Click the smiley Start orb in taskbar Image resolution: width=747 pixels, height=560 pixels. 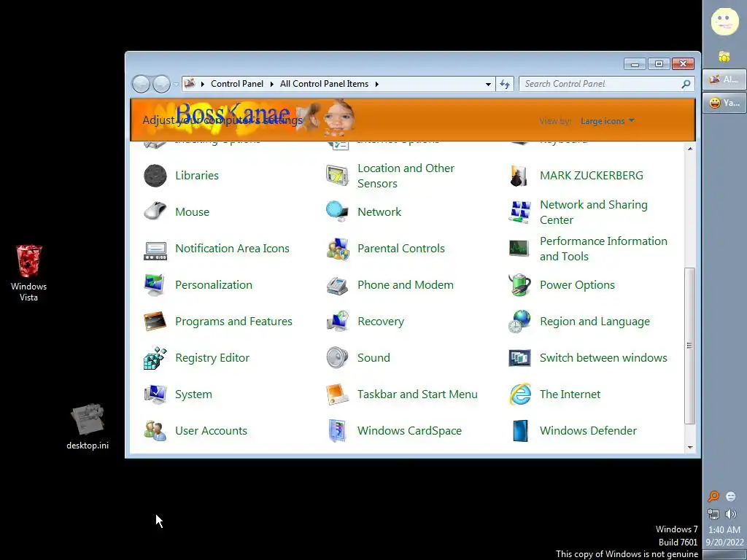724,21
